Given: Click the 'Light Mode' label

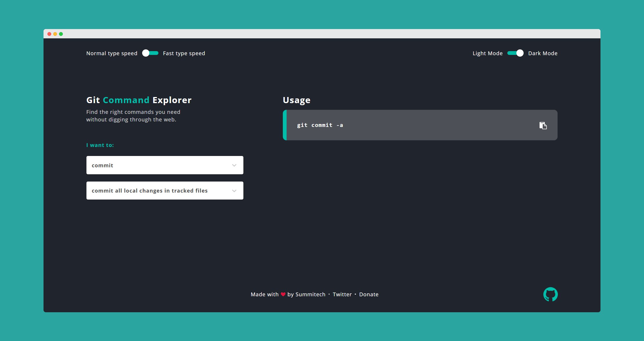Looking at the screenshot, I should coord(487,53).
